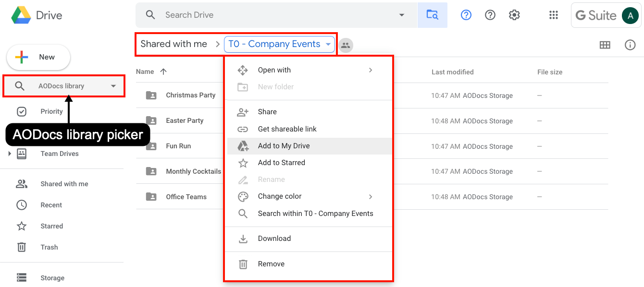Click the Starred star icon in sidebar

pyautogui.click(x=22, y=226)
